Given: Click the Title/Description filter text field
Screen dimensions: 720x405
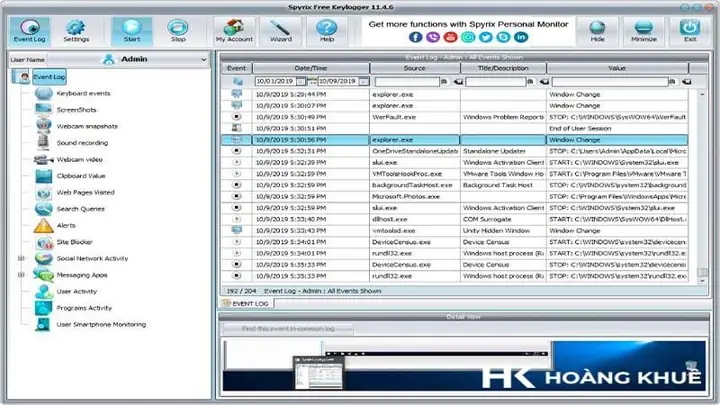Looking at the screenshot, I should [x=495, y=82].
